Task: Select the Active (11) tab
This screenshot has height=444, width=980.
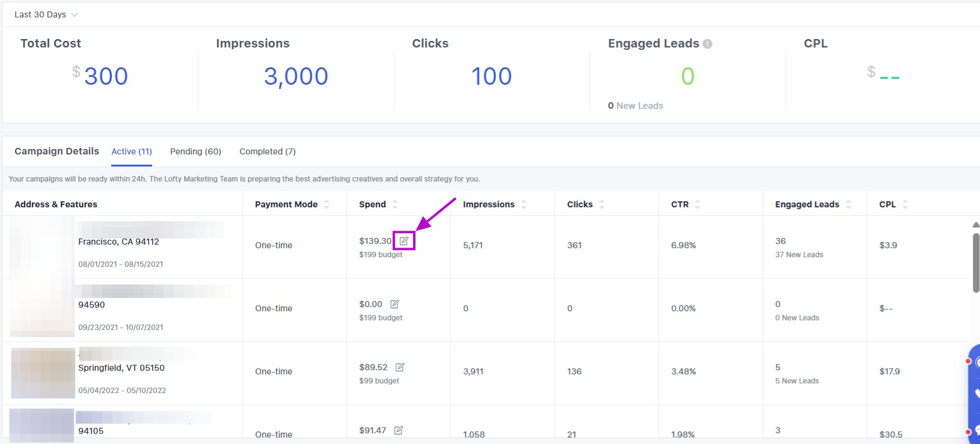Action: 132,151
